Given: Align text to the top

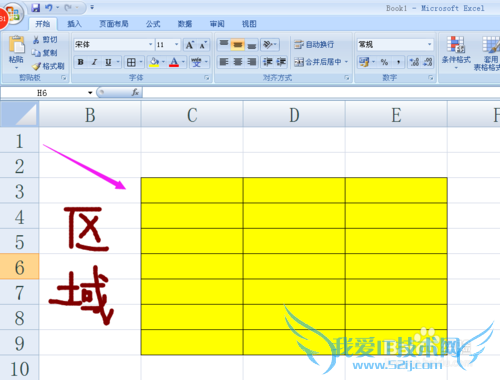Looking at the screenshot, I should 224,44.
